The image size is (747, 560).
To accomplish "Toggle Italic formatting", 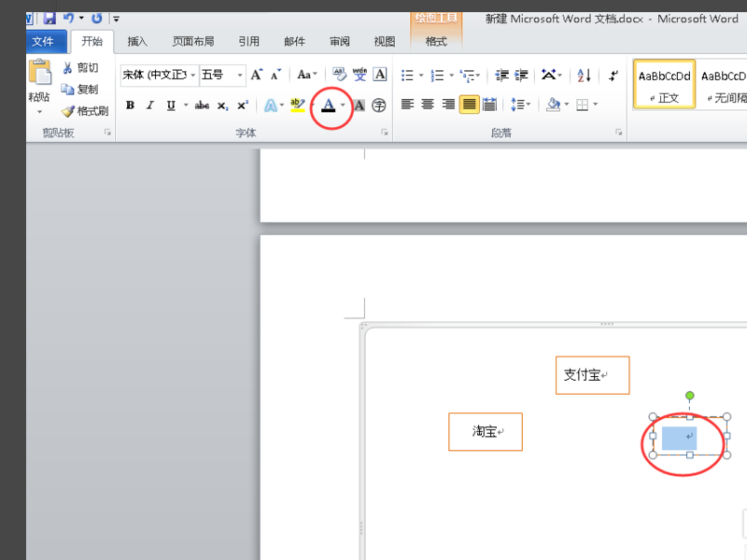I will [150, 105].
